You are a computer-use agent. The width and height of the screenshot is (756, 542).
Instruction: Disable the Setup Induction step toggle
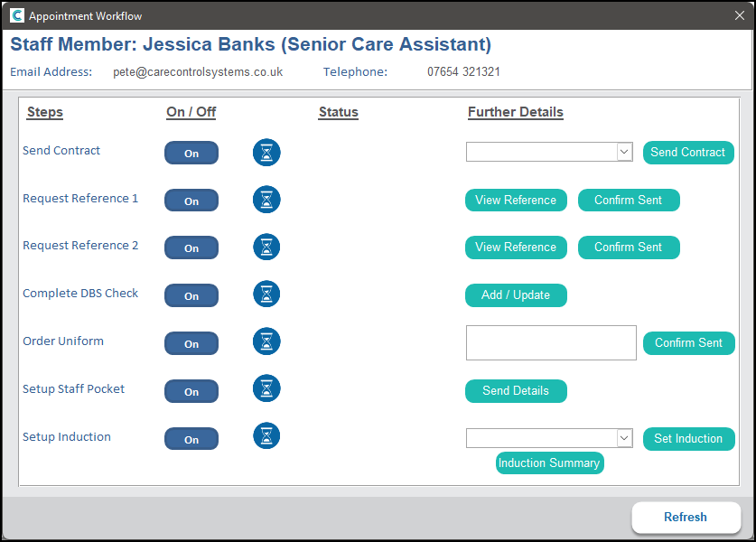pos(191,439)
